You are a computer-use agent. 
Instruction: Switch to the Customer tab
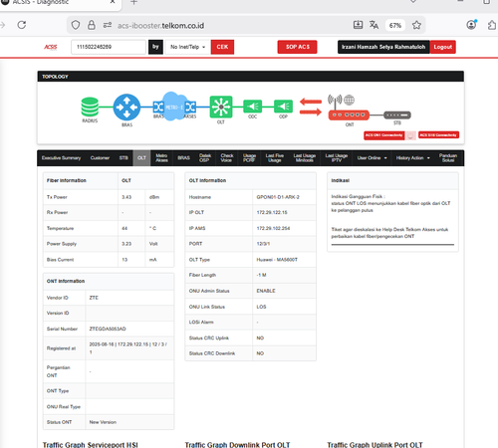[x=100, y=158]
